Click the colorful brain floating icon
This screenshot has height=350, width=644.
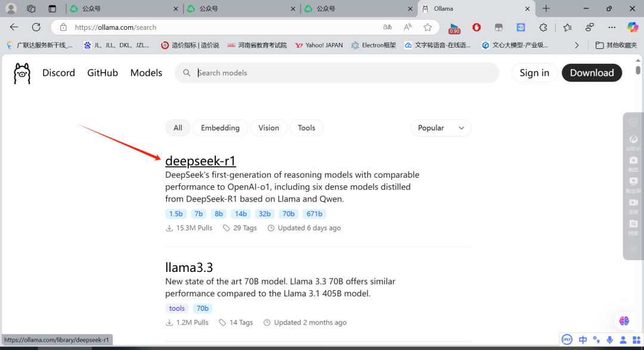point(624,321)
